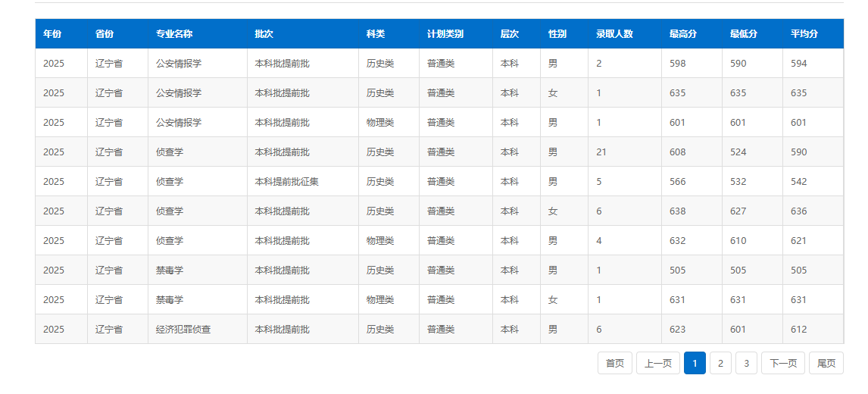The width and height of the screenshot is (868, 394).
Task: Click the 最低分 column header
Action: (744, 34)
